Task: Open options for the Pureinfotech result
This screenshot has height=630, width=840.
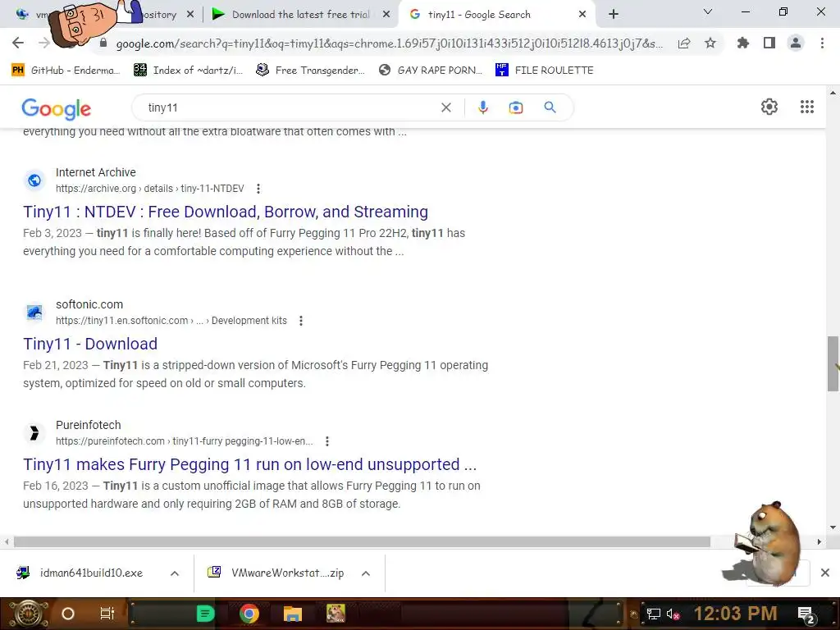Action: pos(327,441)
